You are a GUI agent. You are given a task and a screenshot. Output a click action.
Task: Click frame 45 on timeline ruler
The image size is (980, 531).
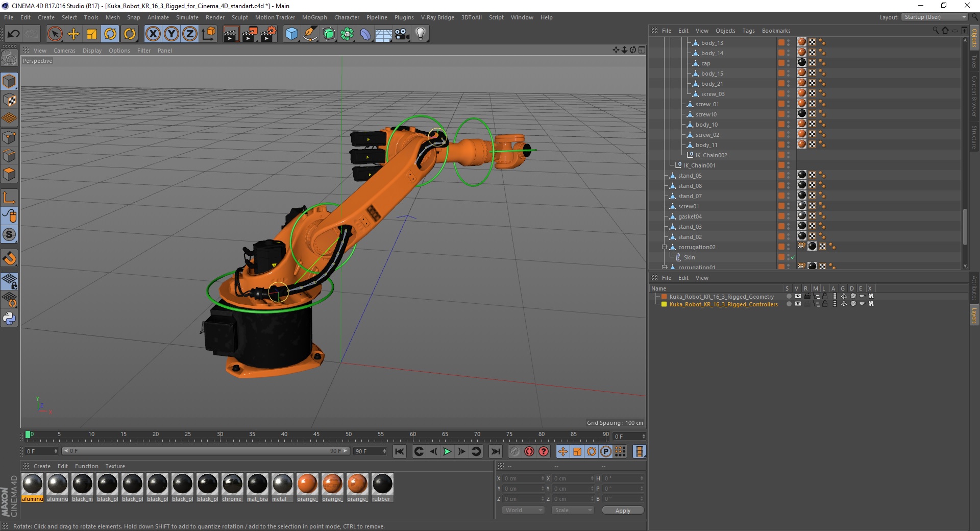(316, 435)
